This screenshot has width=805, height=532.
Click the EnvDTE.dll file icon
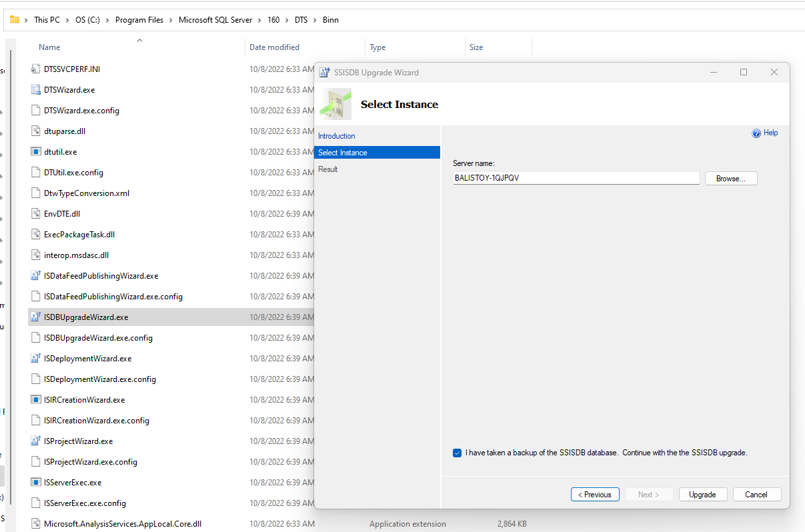[36, 213]
